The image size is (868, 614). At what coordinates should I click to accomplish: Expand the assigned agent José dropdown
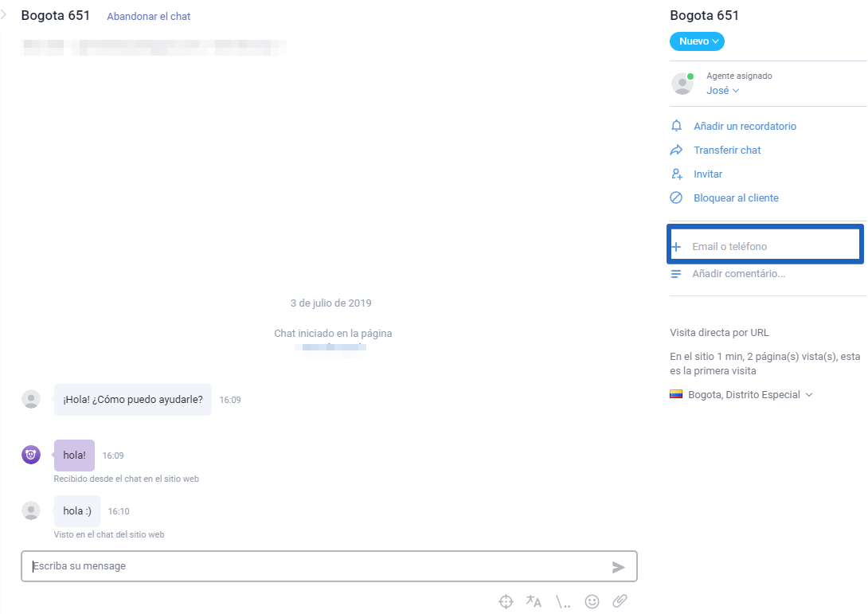723,90
